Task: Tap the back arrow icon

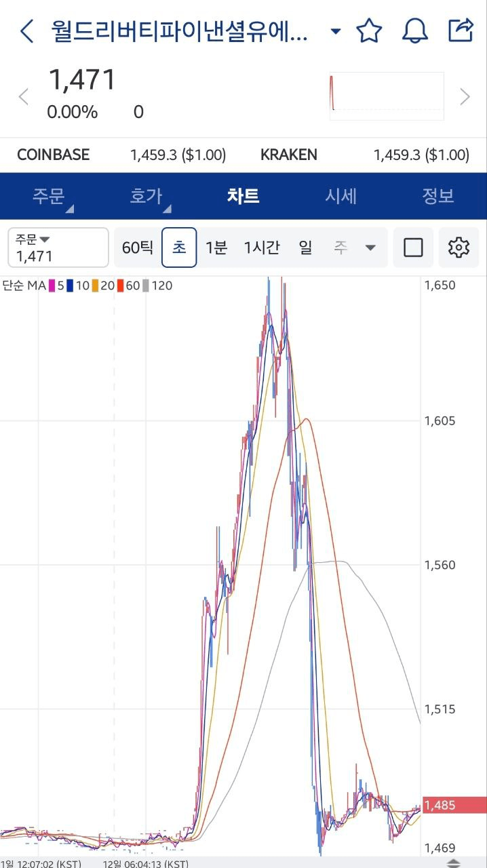Action: [x=27, y=31]
